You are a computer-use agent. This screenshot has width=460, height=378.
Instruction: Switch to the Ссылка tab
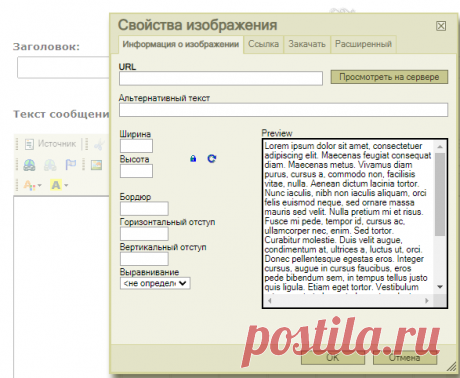click(x=263, y=44)
